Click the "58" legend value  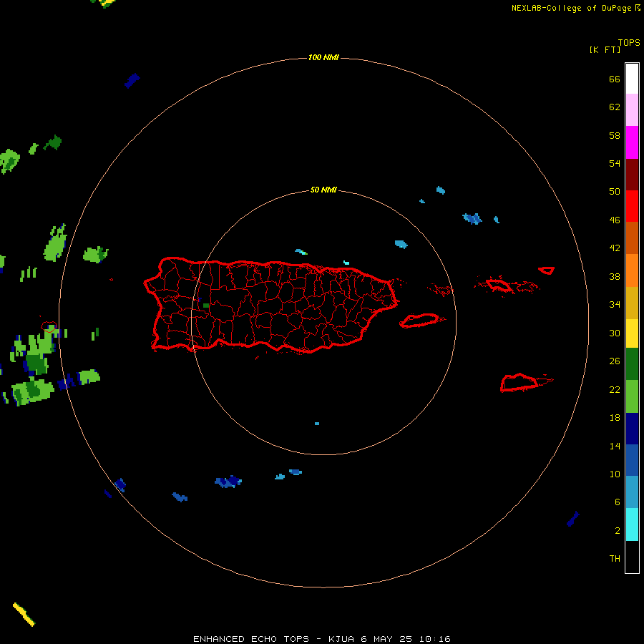point(615,135)
